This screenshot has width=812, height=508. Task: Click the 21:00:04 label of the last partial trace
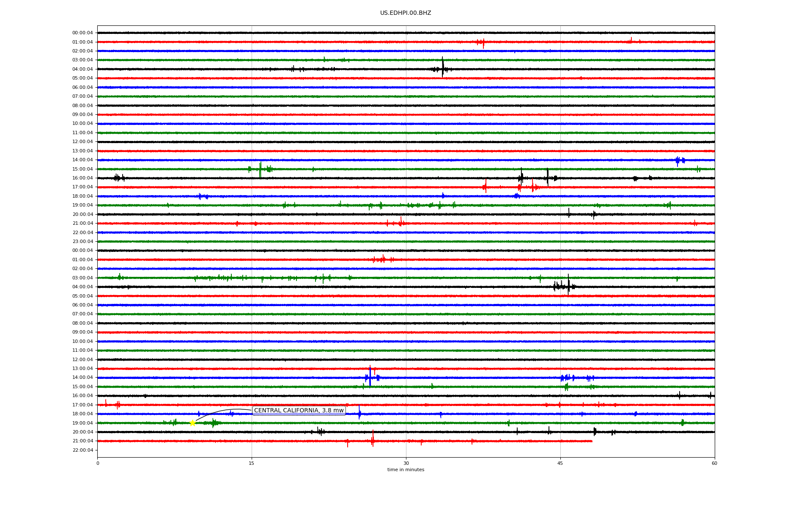coord(82,441)
